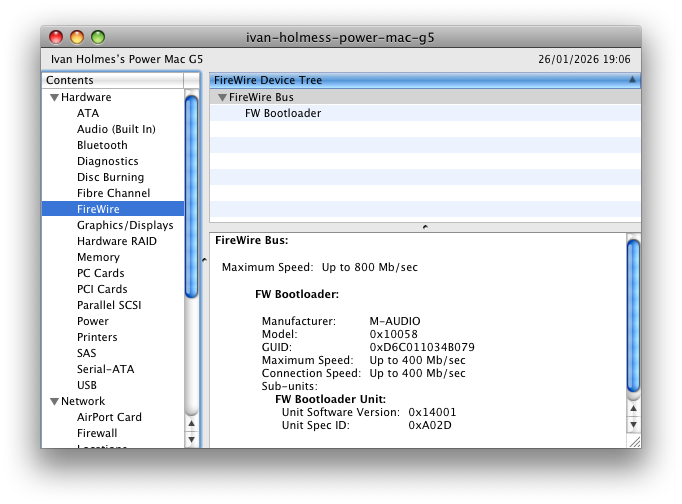The height and width of the screenshot is (504, 682).
Task: Select the FireWire Bus row
Action: (x=425, y=97)
